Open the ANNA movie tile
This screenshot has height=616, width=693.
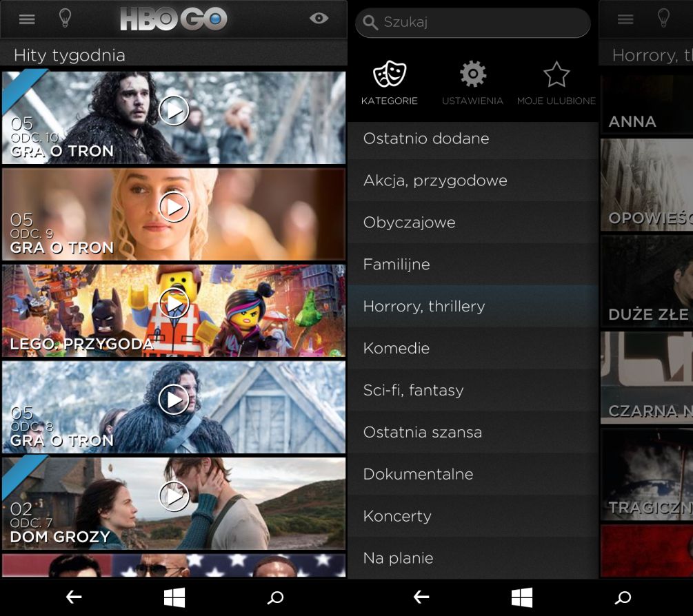[647, 104]
